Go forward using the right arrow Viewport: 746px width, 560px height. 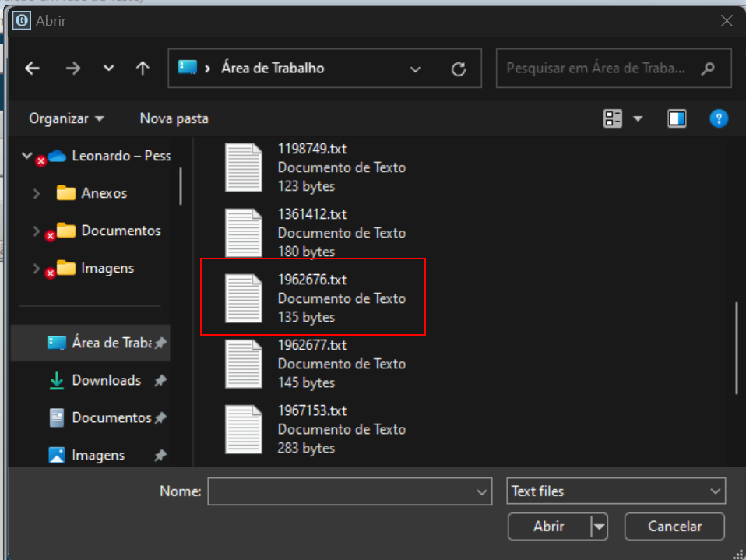point(72,69)
